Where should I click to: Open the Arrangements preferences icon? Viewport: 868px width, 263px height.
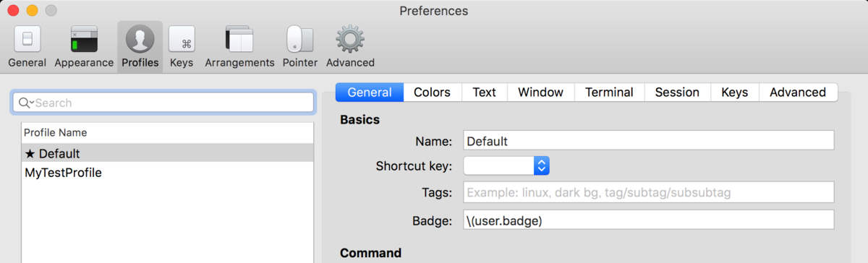(239, 40)
